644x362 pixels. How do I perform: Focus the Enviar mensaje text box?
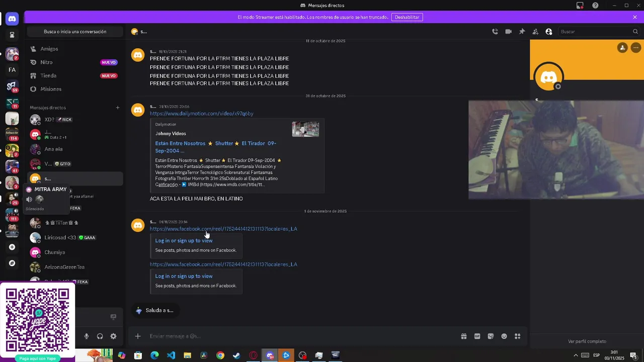[302, 336]
